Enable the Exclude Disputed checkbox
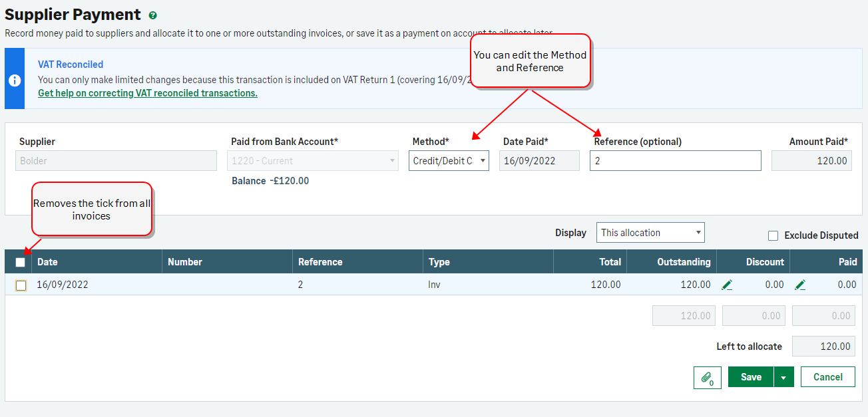Viewport: 868px width, 417px height. 773,235
